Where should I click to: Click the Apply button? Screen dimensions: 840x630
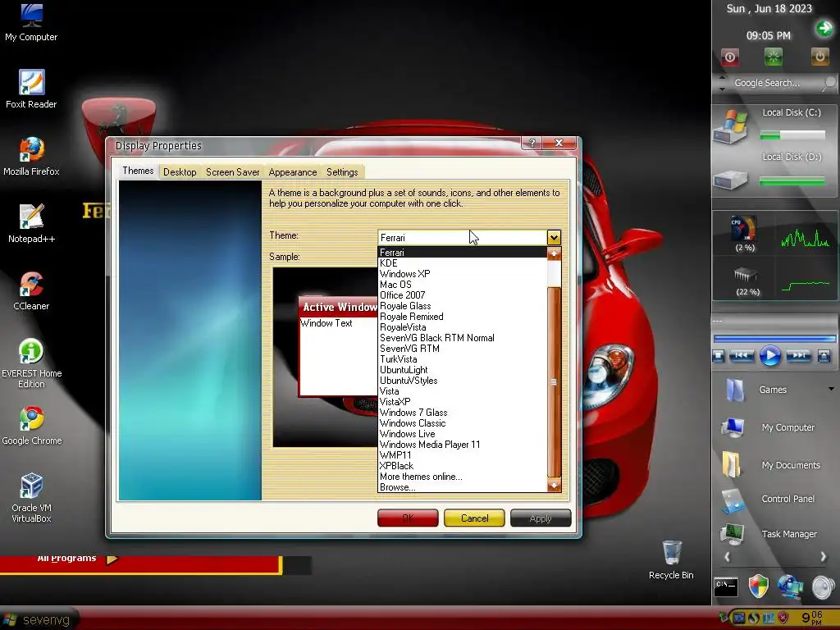point(541,518)
